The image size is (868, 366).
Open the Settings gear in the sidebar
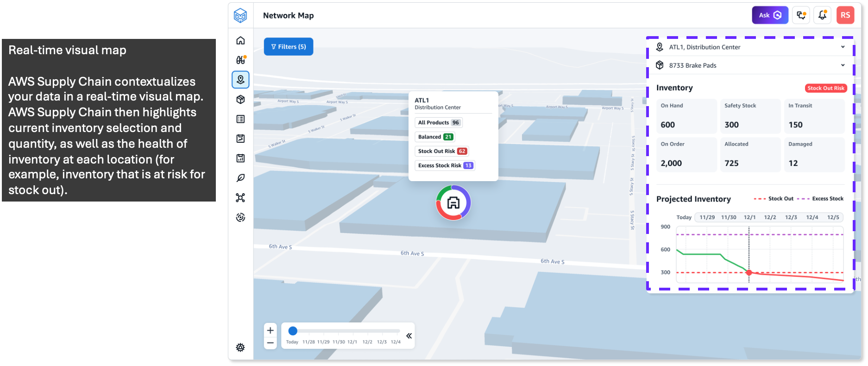click(x=240, y=347)
